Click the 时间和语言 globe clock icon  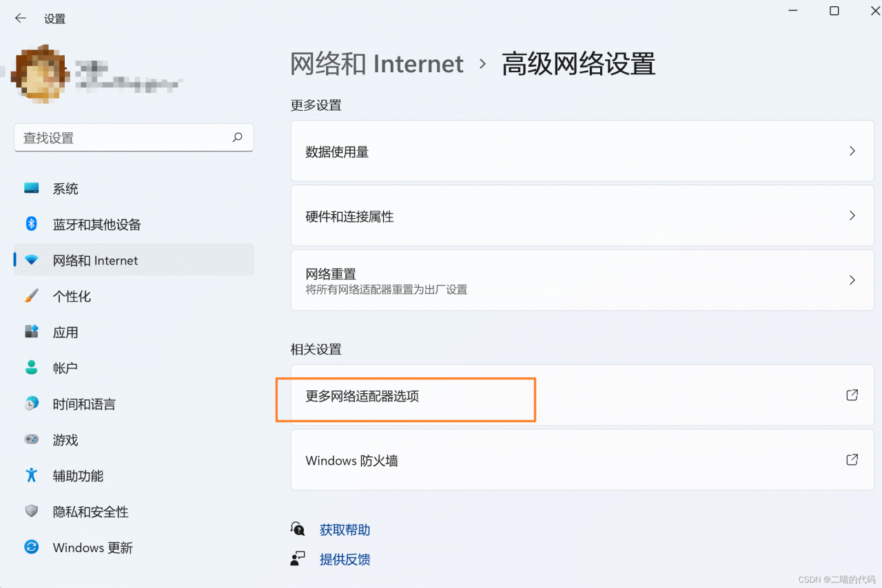click(x=32, y=403)
